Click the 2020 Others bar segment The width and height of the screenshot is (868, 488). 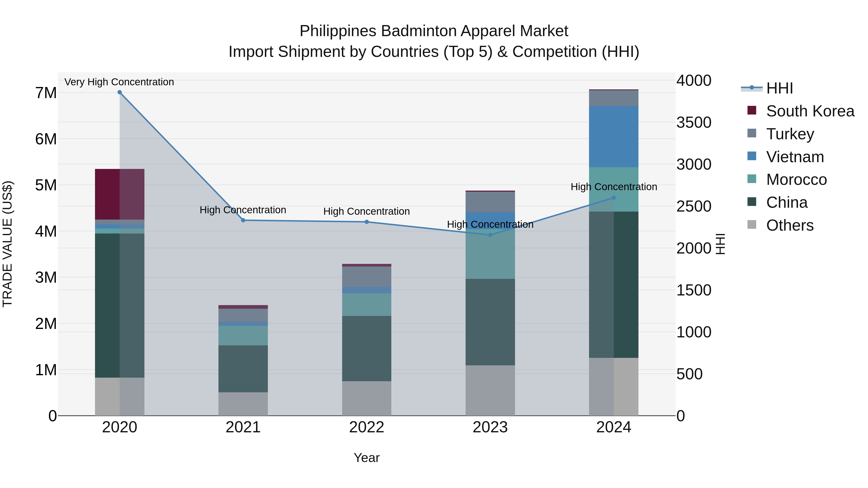(x=120, y=397)
